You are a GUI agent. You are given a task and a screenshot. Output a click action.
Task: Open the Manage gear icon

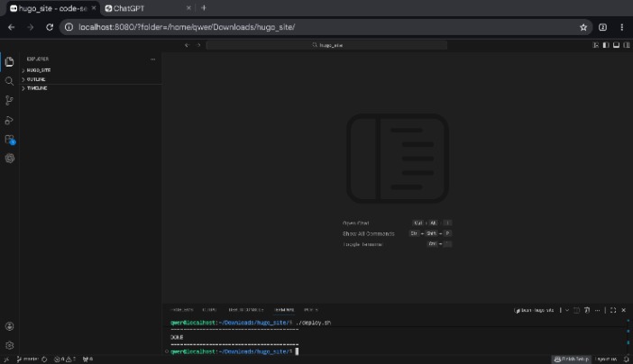(9, 345)
